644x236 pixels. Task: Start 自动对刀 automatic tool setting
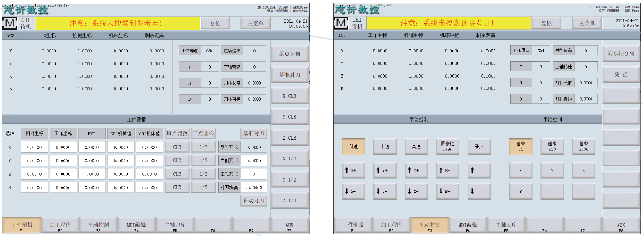pyautogui.click(x=254, y=201)
